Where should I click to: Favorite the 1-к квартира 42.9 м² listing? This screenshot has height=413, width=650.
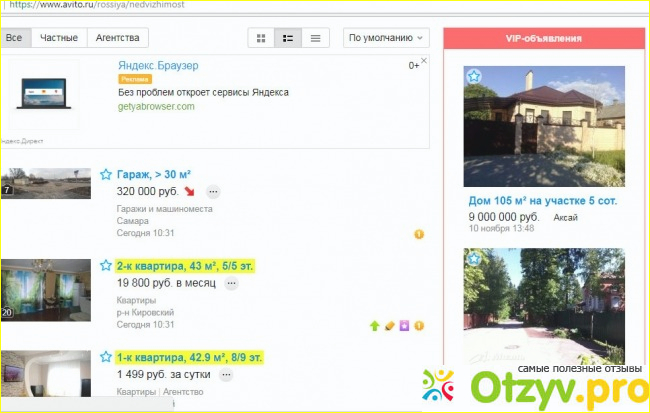coord(106,356)
